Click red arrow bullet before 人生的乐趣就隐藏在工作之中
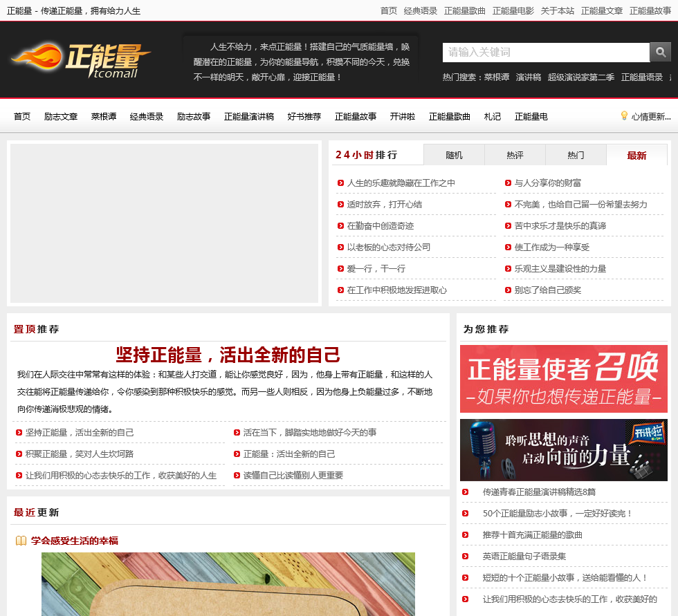 pos(340,183)
